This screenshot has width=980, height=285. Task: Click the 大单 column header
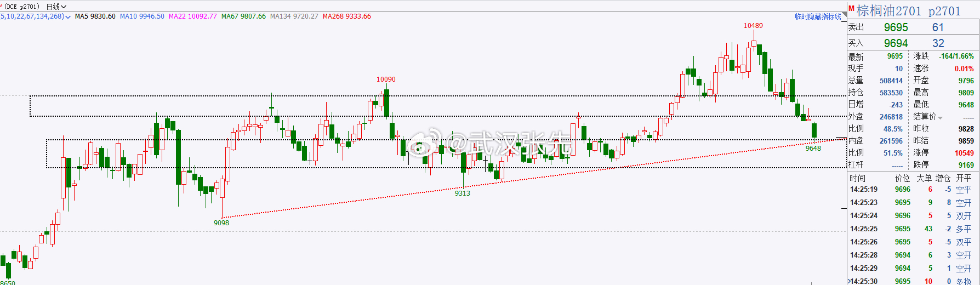point(924,178)
